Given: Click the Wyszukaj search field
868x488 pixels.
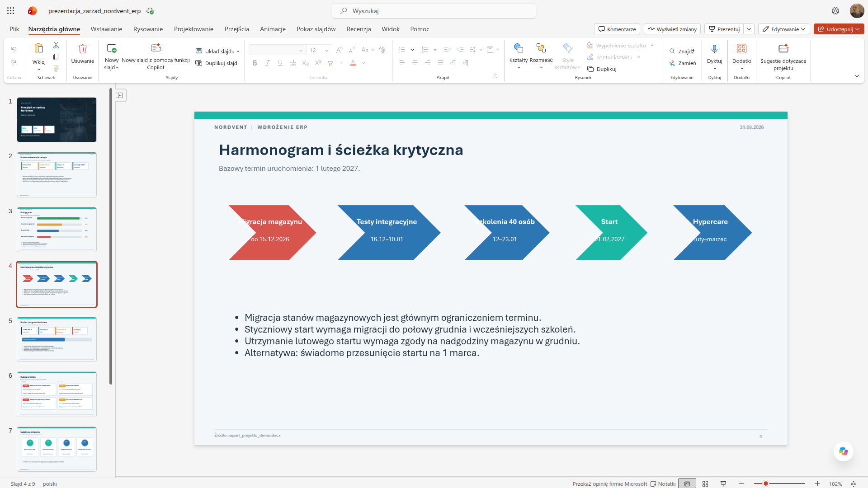Looking at the screenshot, I should pyautogui.click(x=434, y=11).
